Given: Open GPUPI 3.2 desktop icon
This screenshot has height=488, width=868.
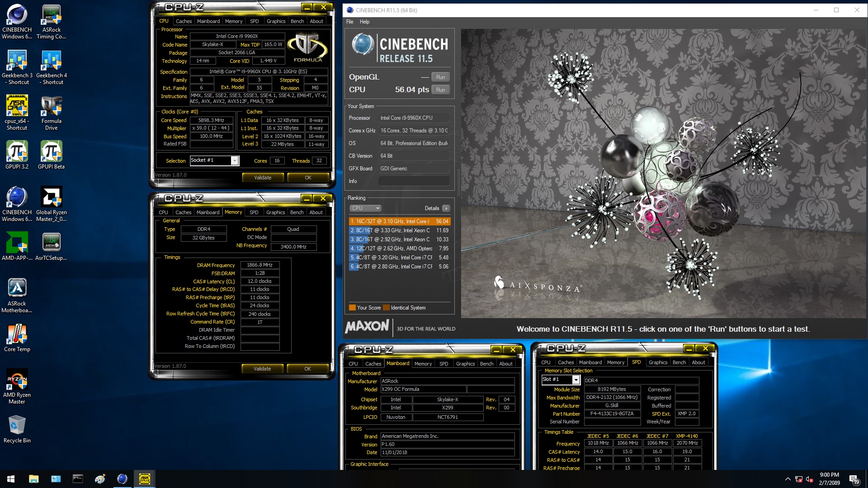Looking at the screenshot, I should 17,155.
